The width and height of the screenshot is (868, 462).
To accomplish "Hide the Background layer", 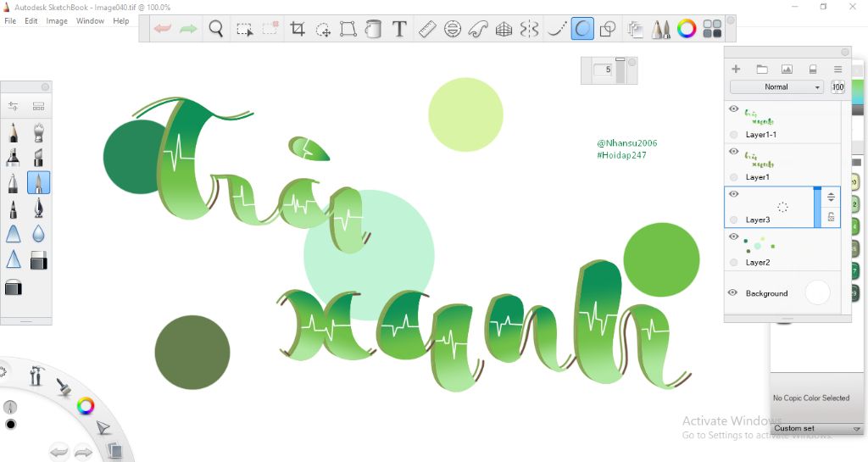I will [x=732, y=292].
